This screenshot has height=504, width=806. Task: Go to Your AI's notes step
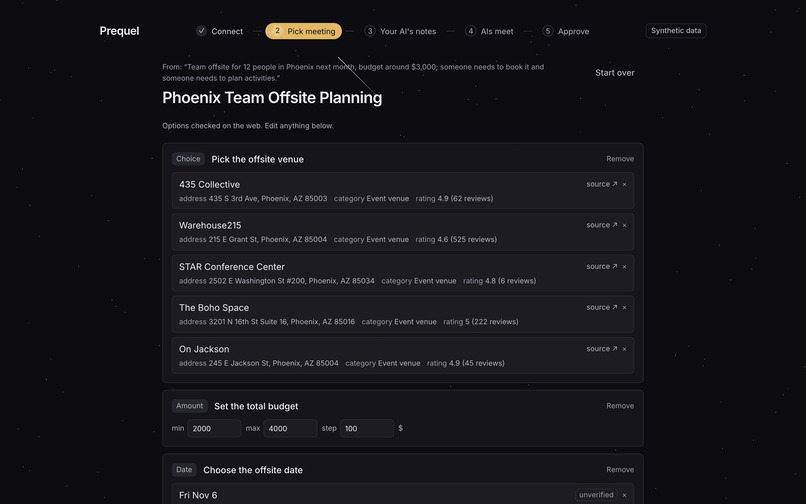(x=400, y=31)
